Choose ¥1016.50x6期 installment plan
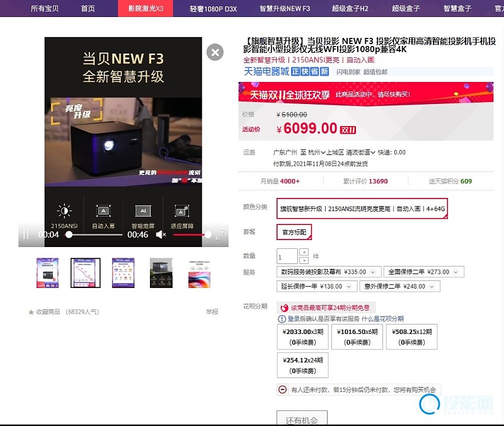 tap(357, 337)
